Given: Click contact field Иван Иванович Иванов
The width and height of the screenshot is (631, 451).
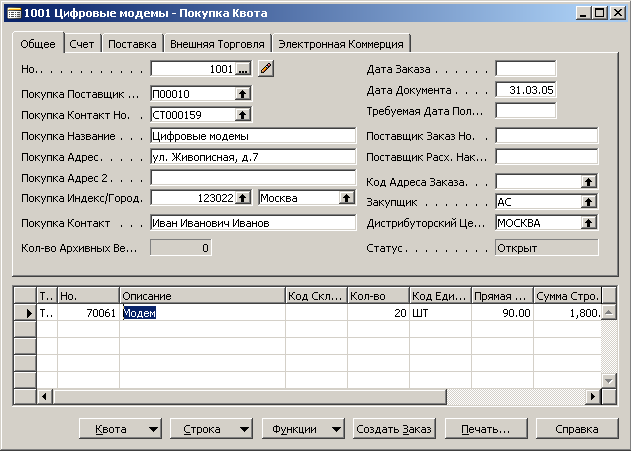Looking at the screenshot, I should (x=253, y=223).
